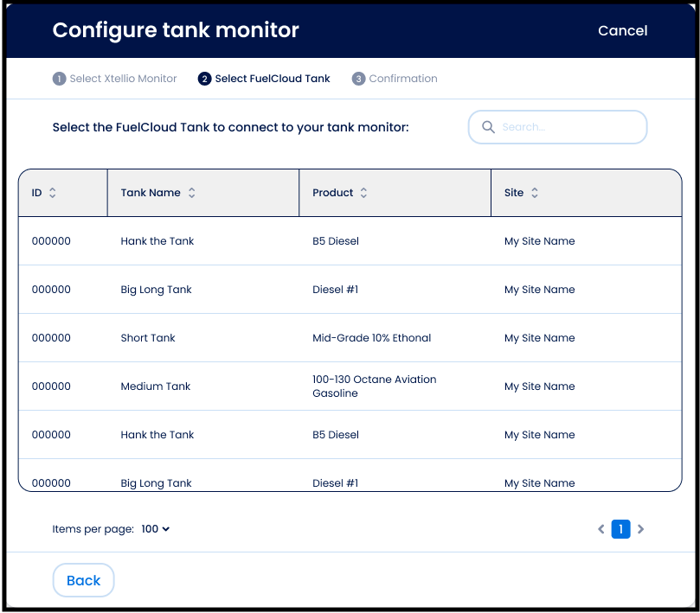
Task: Select first Hank the Tank row
Action: 157,241
